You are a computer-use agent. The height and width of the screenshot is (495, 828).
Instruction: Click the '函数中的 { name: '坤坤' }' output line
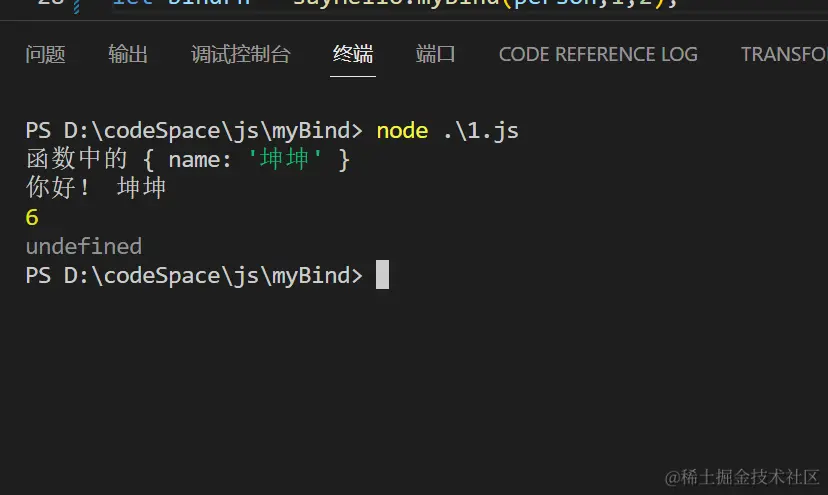click(188, 159)
